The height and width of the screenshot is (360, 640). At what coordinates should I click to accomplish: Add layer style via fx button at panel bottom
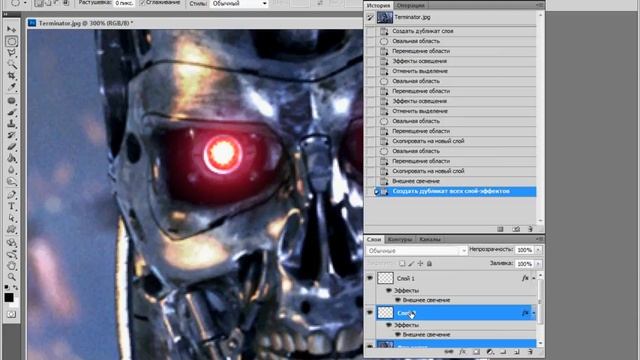click(x=462, y=351)
